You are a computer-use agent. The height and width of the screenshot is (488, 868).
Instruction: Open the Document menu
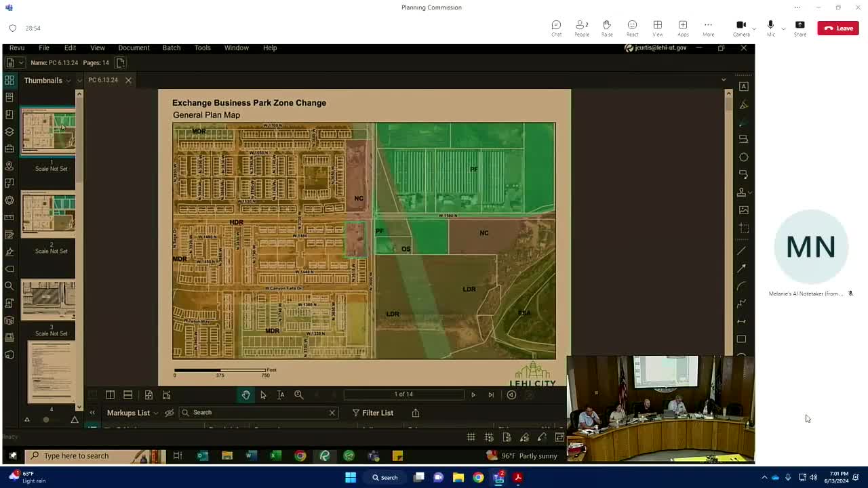[134, 47]
